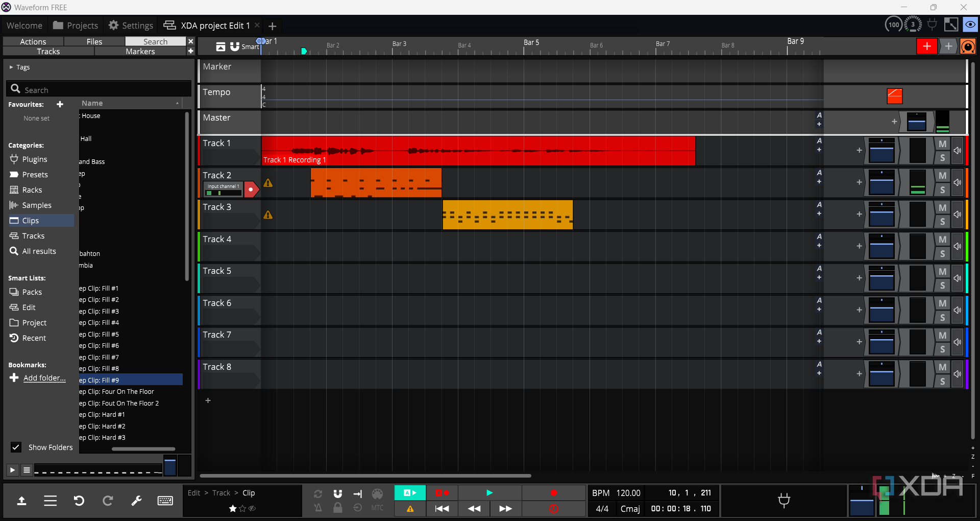
Task: Click the window layout resize icon at top right
Action: click(951, 25)
